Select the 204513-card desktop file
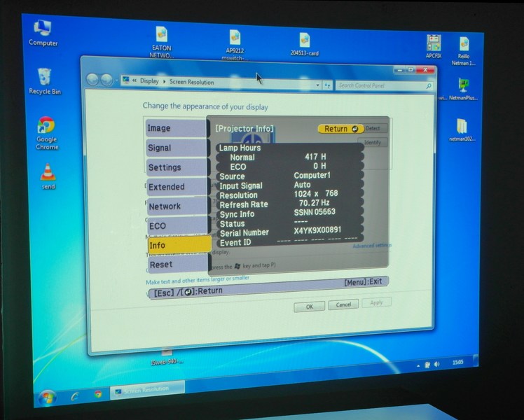The height and width of the screenshot is (420, 524). [305, 43]
